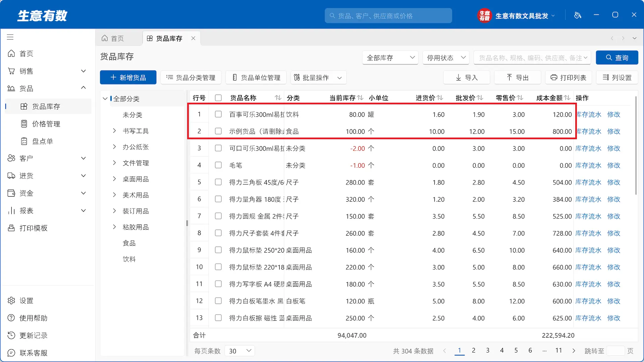Select checkbox of 得力白板笔墨水 row

point(218,301)
